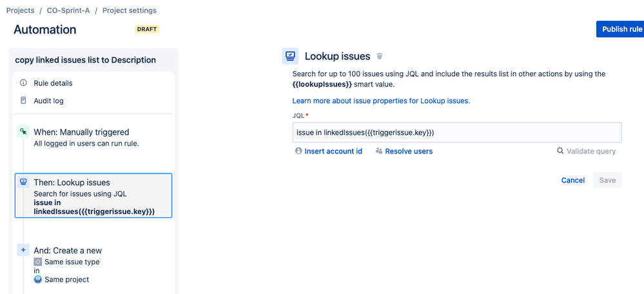Click Insert account id link
The height and width of the screenshot is (294, 644).
tap(333, 151)
